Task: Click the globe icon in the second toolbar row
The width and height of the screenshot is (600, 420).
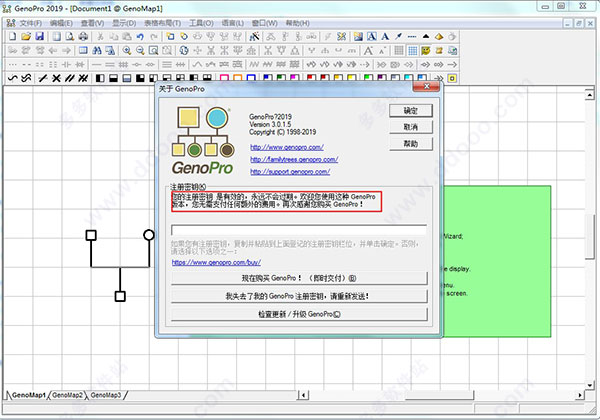Action: [x=184, y=50]
